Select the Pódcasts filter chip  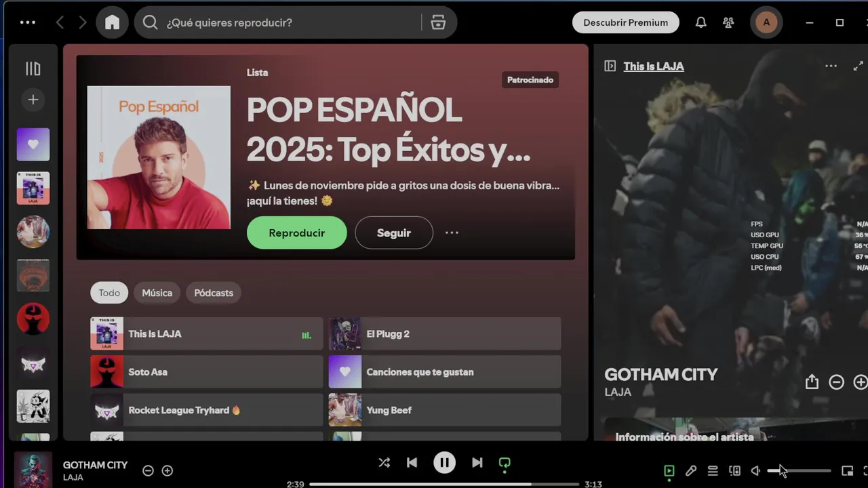pos(214,293)
